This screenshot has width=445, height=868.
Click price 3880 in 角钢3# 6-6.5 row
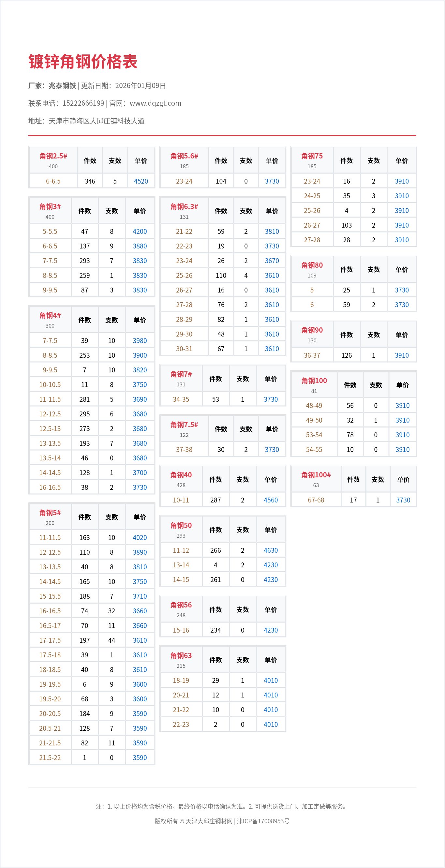[140, 246]
